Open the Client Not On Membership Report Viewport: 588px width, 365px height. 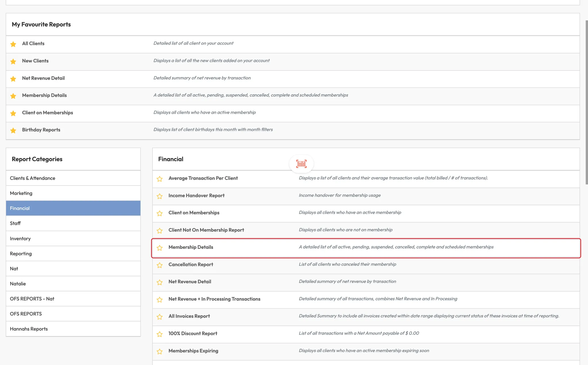coord(206,230)
